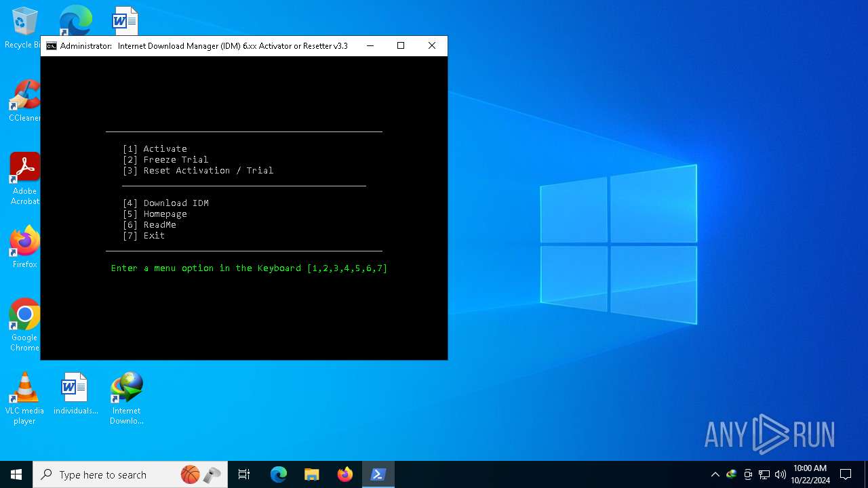The height and width of the screenshot is (488, 868).
Task: Click the "[2] Freeze Trial" menu line
Action: pos(165,160)
